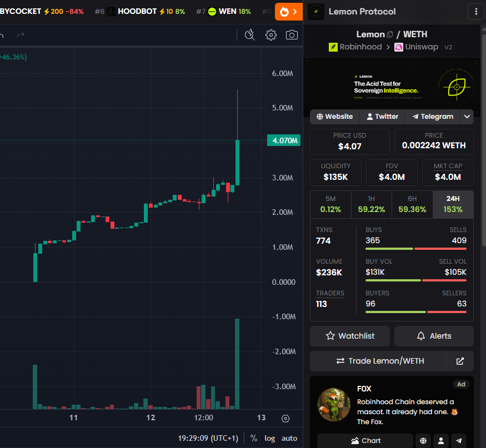Click Trade Lemon/WETH button
The image size is (486, 448).
[x=378, y=361]
